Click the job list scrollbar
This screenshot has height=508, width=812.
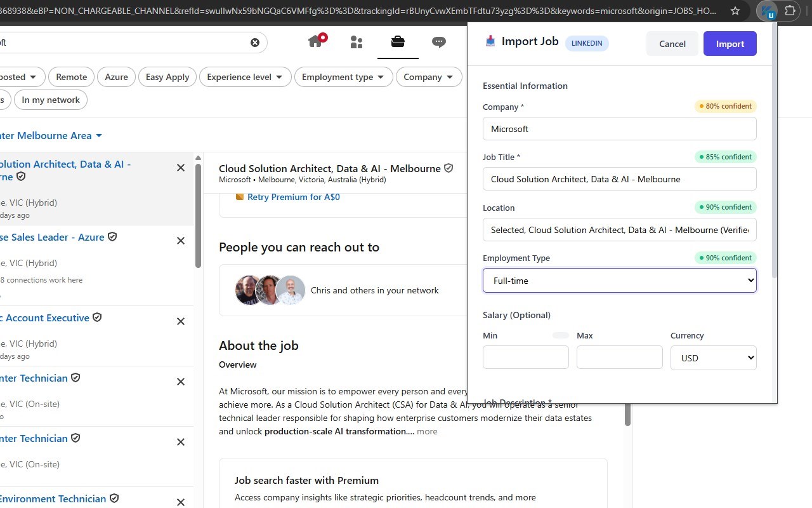point(198,216)
